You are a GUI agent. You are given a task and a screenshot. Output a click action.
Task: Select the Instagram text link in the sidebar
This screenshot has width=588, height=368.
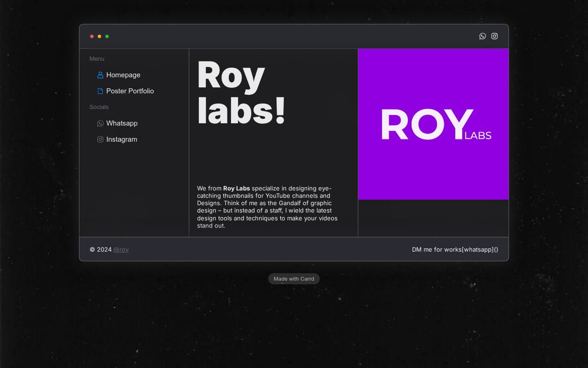[122, 139]
